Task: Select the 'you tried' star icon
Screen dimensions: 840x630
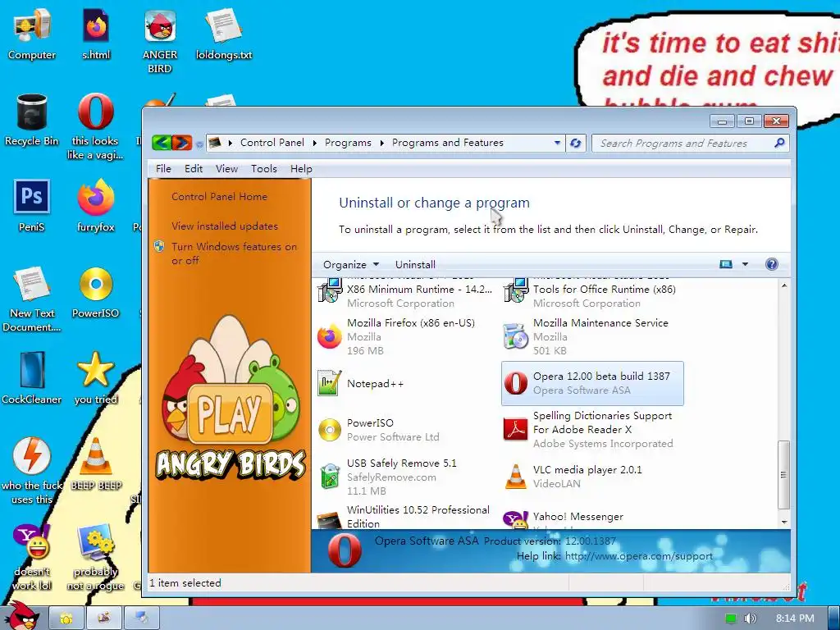Action: pos(96,378)
